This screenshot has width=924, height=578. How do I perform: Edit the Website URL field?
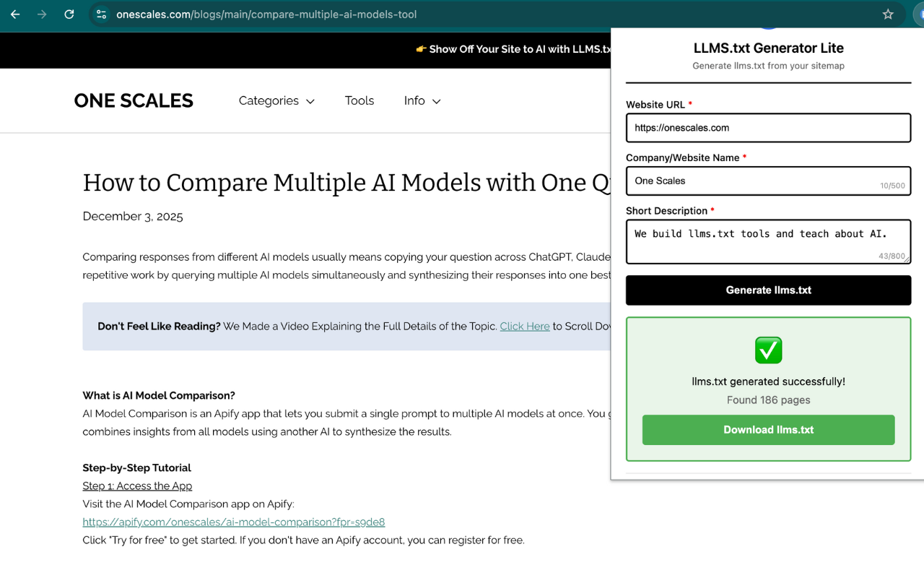pyautogui.click(x=768, y=127)
